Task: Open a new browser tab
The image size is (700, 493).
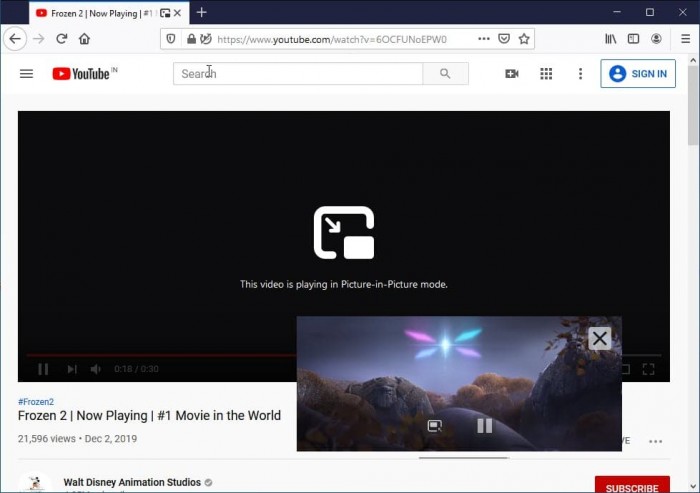Action: tap(201, 13)
